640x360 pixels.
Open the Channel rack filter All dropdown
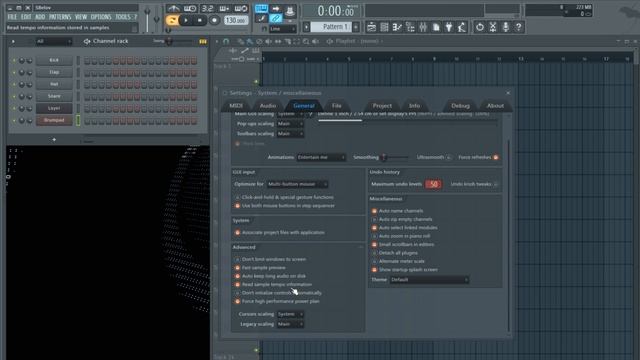[54, 41]
